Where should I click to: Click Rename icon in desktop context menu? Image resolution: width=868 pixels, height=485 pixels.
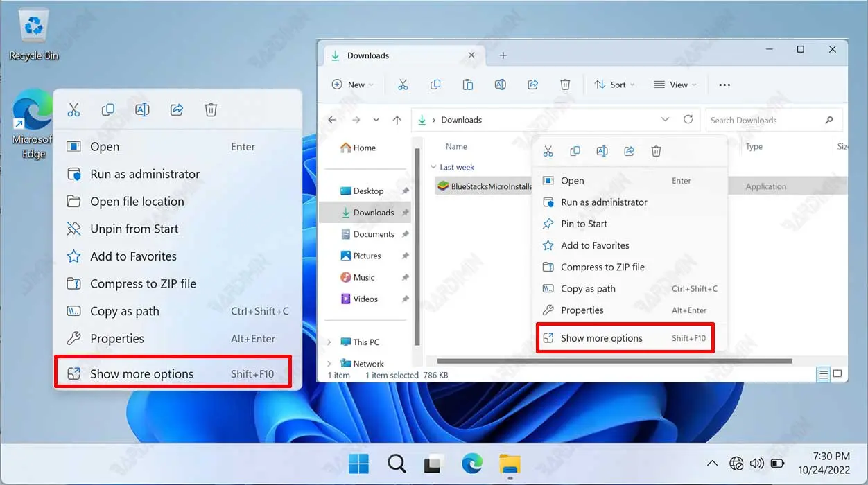[x=142, y=109]
